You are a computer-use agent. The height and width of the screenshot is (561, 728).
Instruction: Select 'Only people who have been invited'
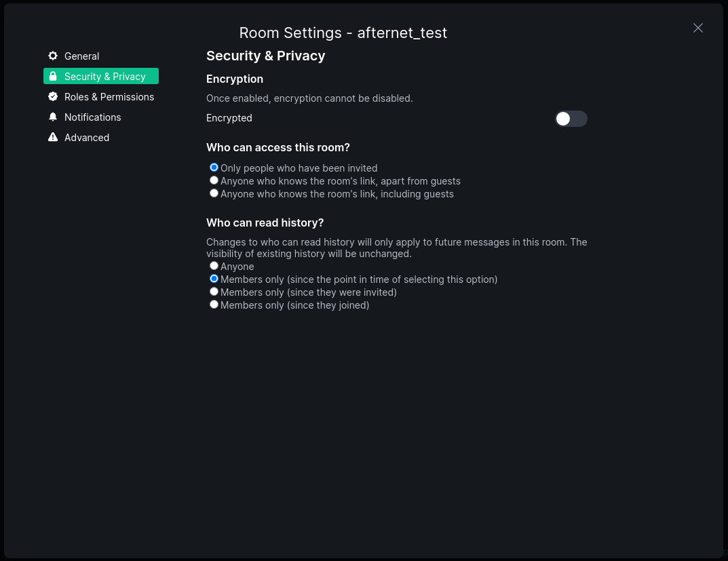(x=214, y=168)
